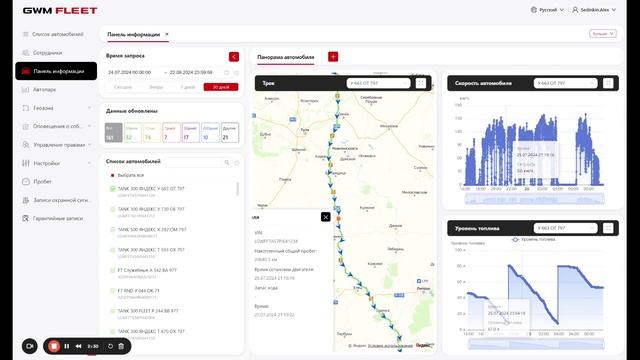Check TANK 500 ЯНДЕКС Х 282 ОМ 797
This screenshot has width=640, height=360.
pos(113,229)
